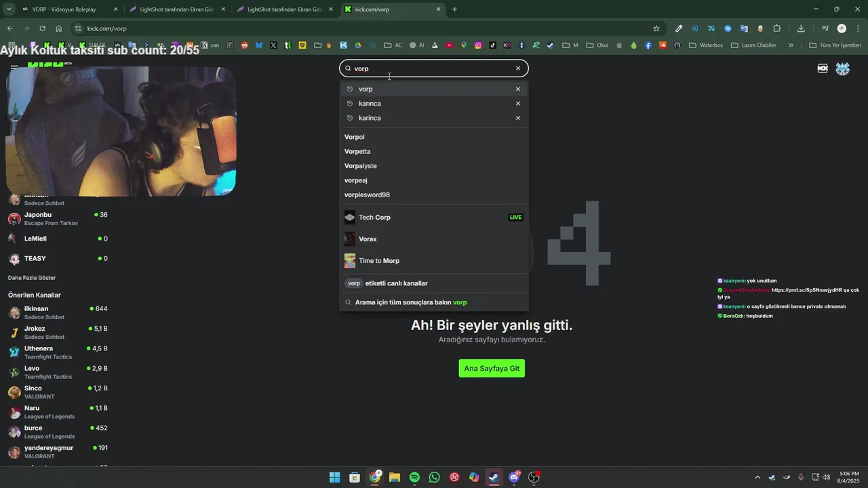
Task: Open the user profile avatar menu
Action: point(843,68)
